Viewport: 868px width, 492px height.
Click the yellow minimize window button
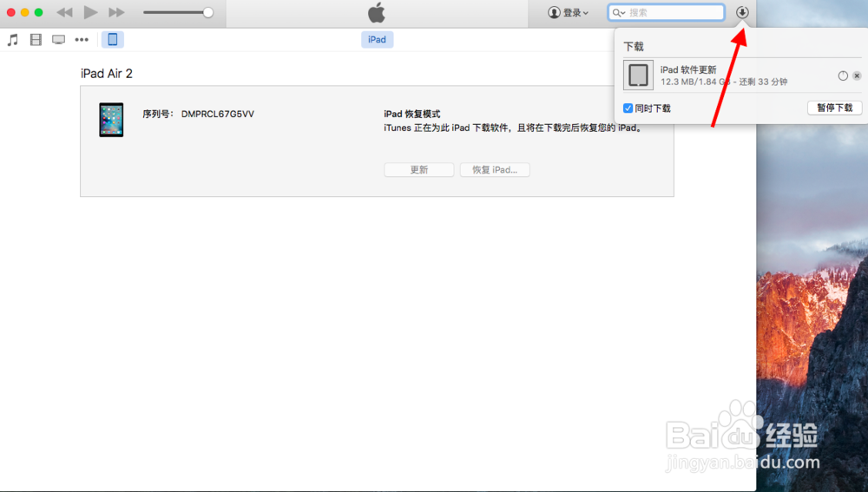point(24,12)
